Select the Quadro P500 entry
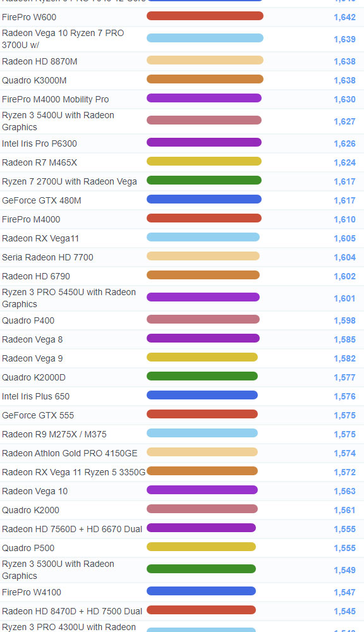The width and height of the screenshot is (364, 632). pos(28,548)
